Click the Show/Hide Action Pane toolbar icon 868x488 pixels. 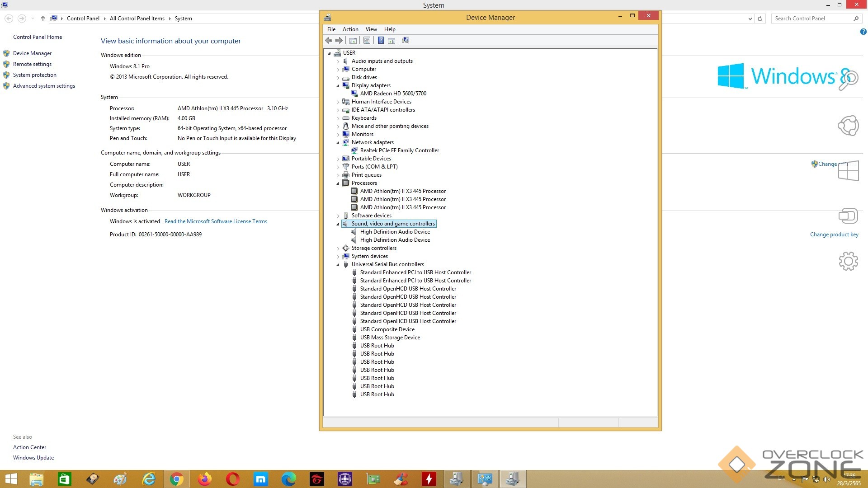coord(392,41)
